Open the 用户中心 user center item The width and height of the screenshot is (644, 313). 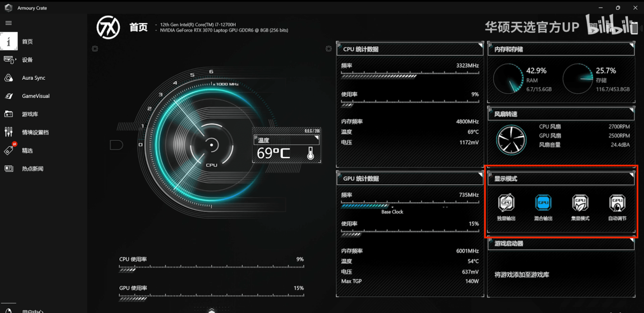[32, 311]
